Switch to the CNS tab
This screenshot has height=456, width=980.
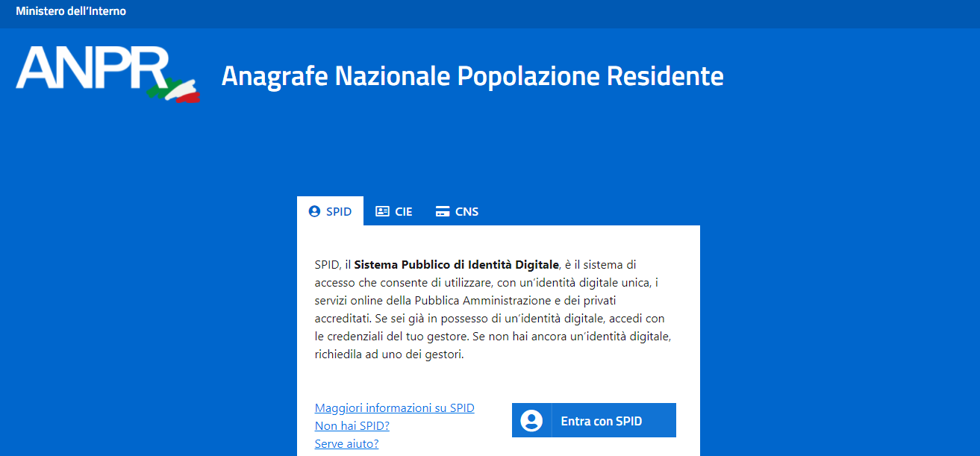tap(457, 211)
